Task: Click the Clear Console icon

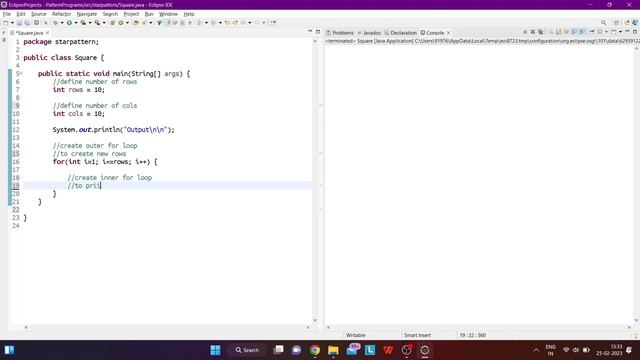Action: coord(551,32)
